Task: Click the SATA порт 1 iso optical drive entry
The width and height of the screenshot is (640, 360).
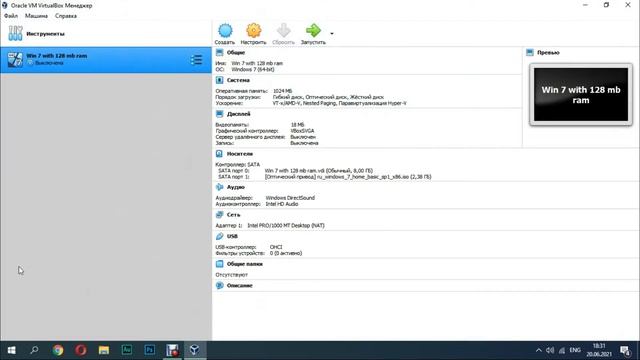Action: 348,177
